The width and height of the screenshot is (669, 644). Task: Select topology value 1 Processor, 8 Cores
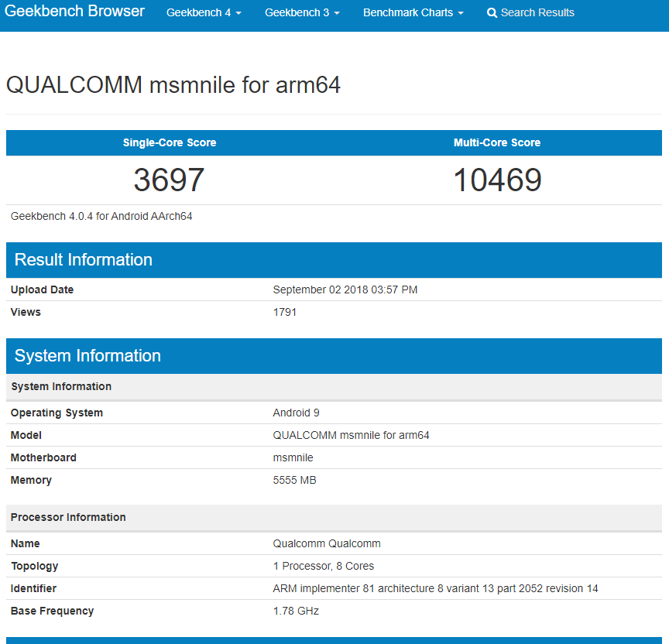324,566
